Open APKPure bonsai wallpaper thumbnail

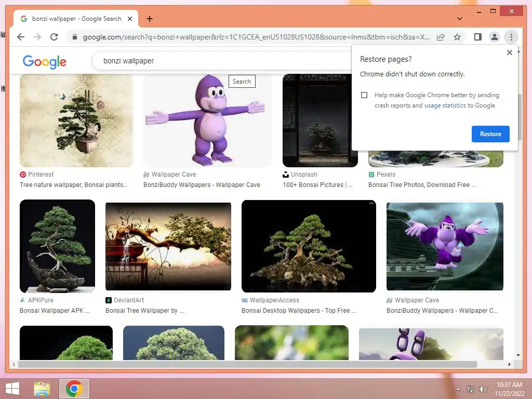(57, 246)
